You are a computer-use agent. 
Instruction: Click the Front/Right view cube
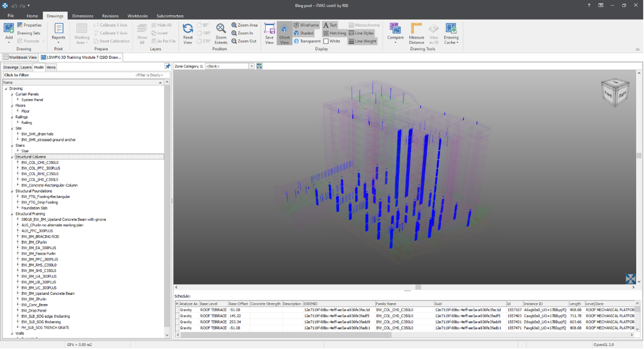pyautogui.click(x=615, y=92)
